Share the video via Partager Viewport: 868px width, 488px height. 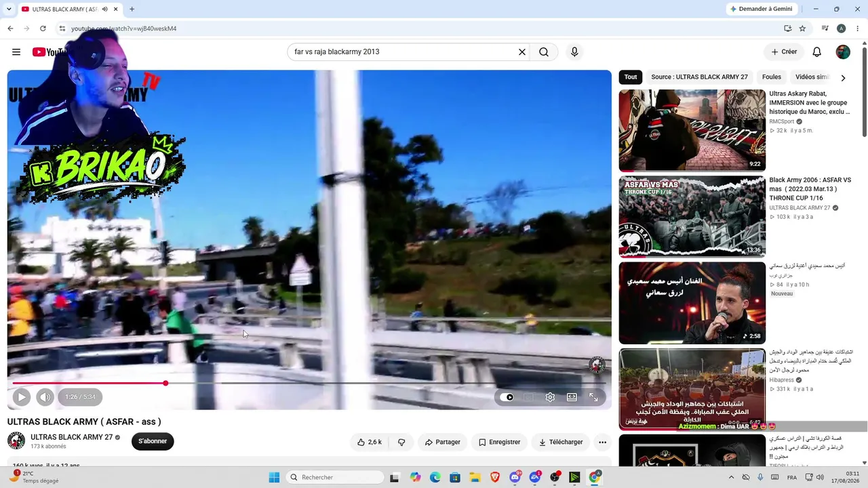[442, 442]
